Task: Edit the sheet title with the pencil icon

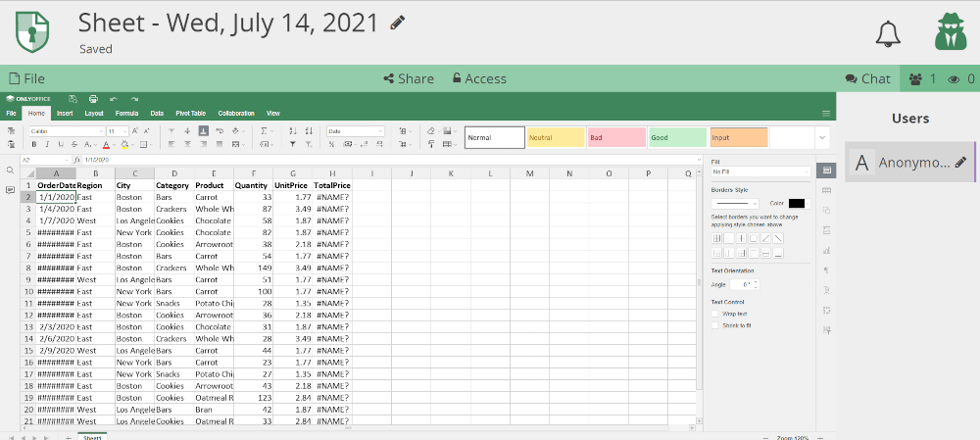Action: point(398,24)
